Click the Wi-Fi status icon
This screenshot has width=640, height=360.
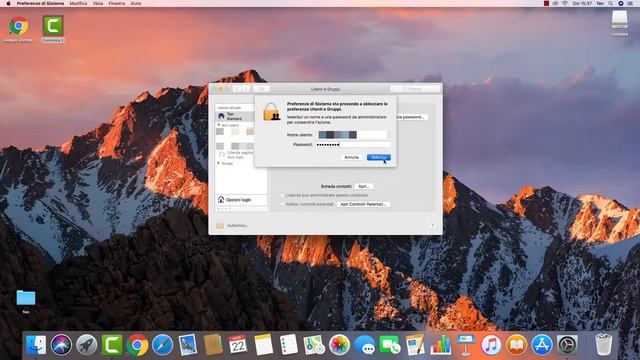coord(565,3)
